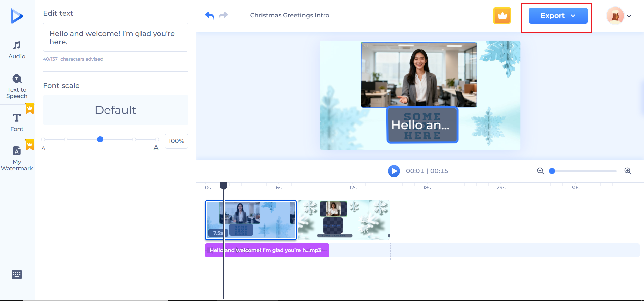
Task: Click the My Watermark premium crown badge
Action: tap(30, 145)
